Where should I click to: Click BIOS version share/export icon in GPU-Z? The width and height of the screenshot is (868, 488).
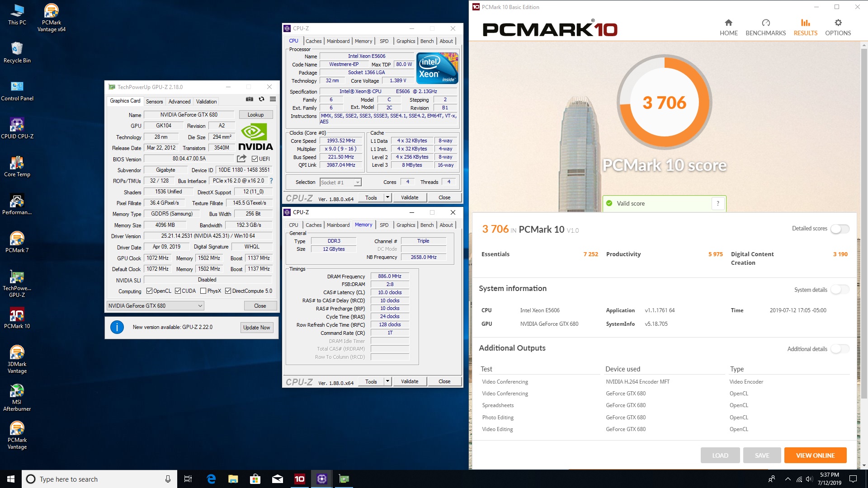click(242, 159)
